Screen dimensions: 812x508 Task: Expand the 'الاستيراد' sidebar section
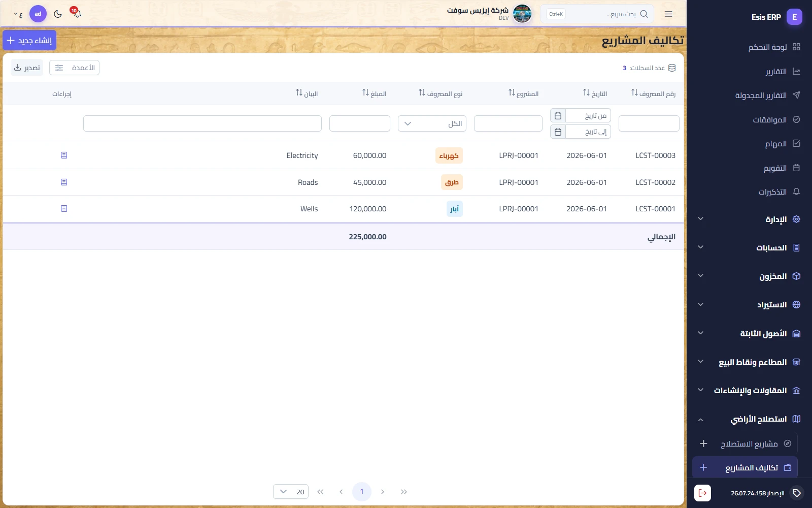(x=749, y=305)
